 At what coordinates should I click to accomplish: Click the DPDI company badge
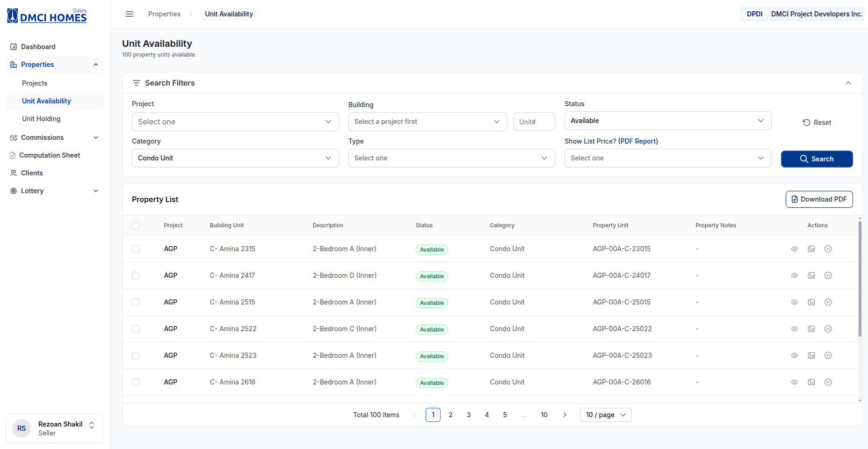pos(754,14)
